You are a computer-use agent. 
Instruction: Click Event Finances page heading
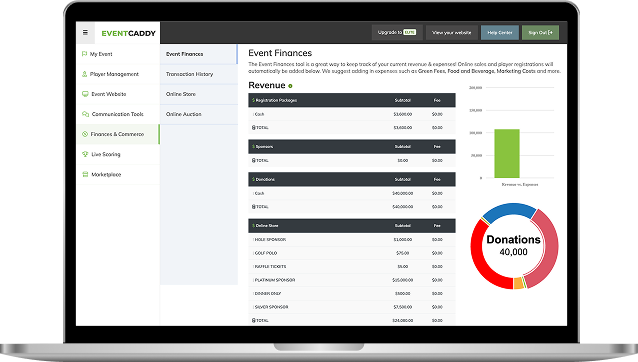click(280, 53)
